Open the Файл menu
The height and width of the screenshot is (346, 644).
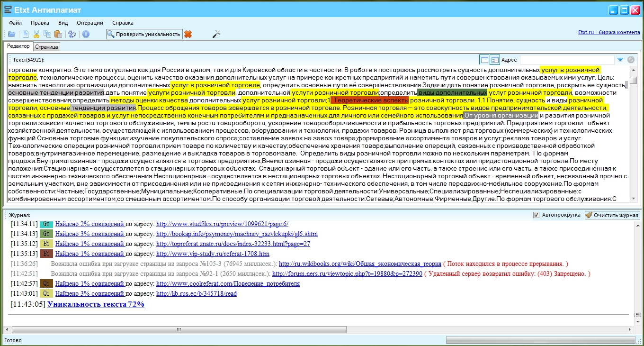pyautogui.click(x=15, y=23)
